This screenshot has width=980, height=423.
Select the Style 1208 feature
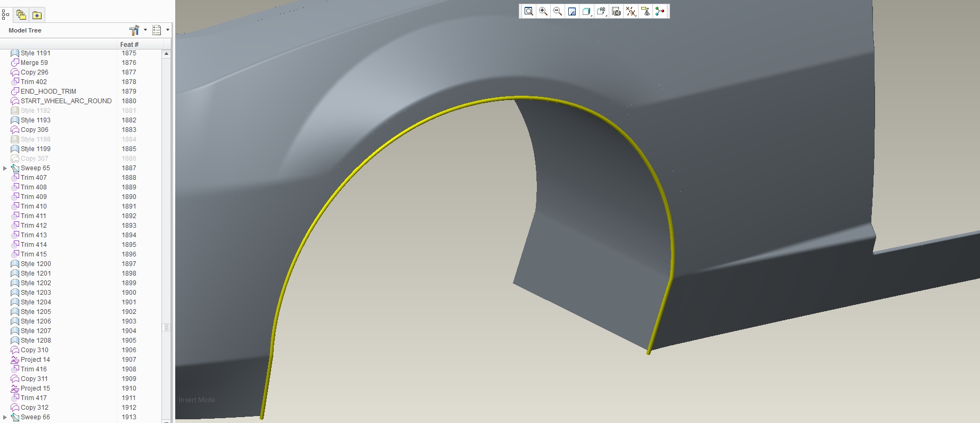coord(36,341)
